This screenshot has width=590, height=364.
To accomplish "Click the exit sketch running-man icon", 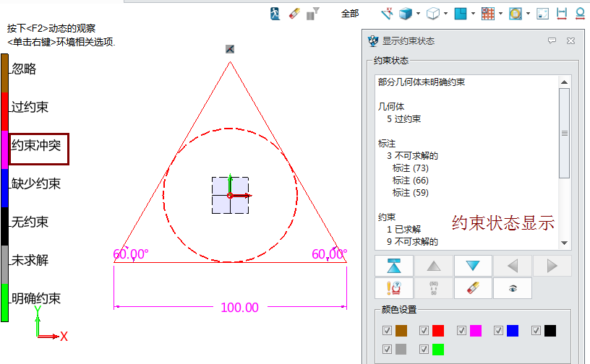I will click(x=275, y=13).
